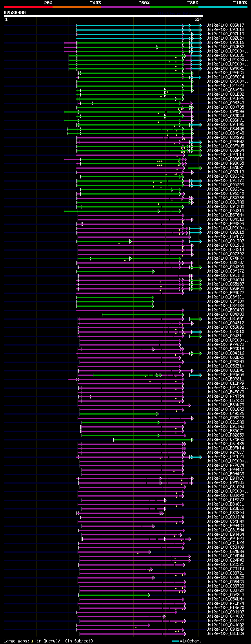Open hit UniRef100_Q9ZU19
Image resolution: width=251 pixels, height=644 pixels.
[x=225, y=34]
